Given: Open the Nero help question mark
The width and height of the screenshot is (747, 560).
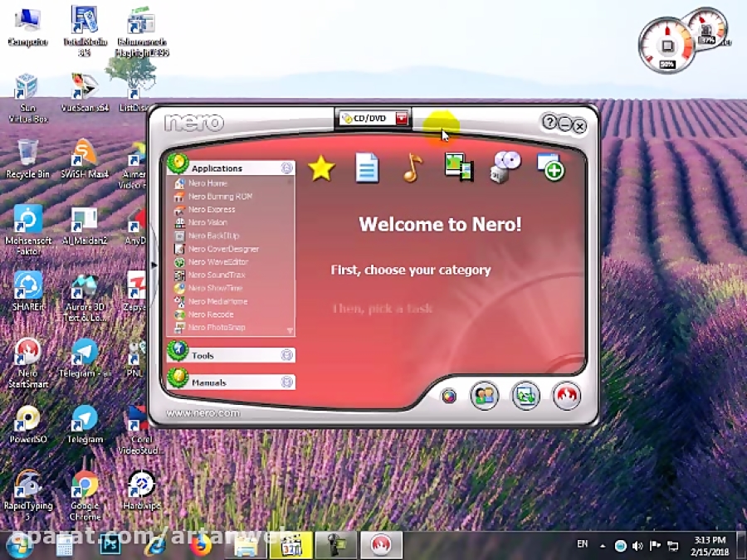Looking at the screenshot, I should (549, 122).
